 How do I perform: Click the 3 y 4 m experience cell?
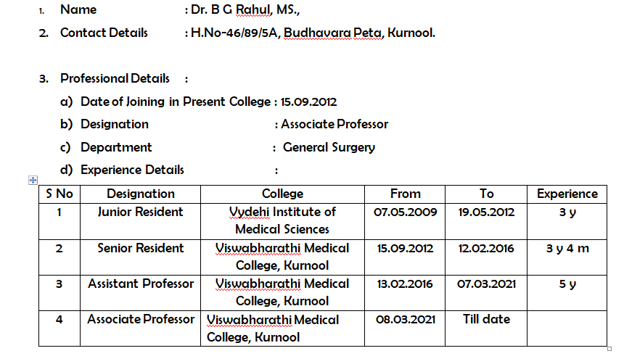point(567,257)
